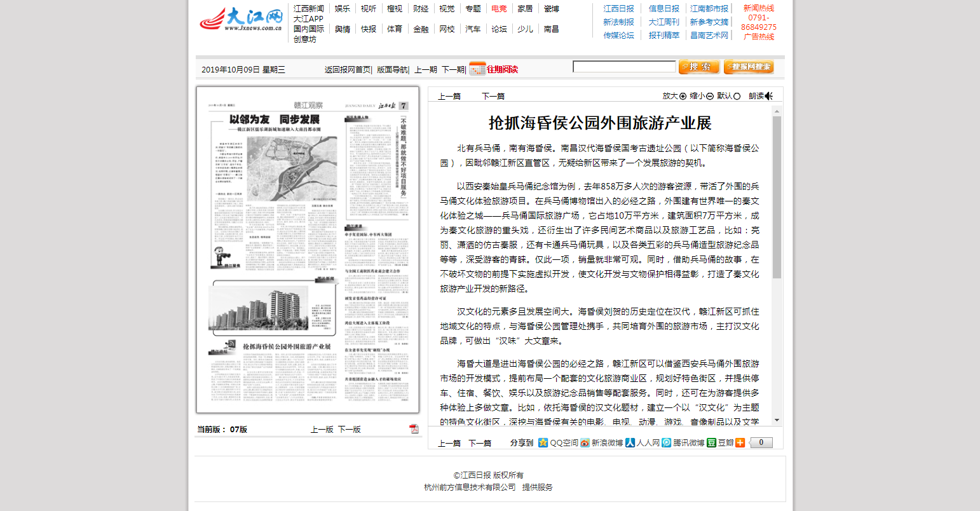This screenshot has height=511, width=980.
Task: Click the article scrollbar thumb
Action: tap(777, 197)
